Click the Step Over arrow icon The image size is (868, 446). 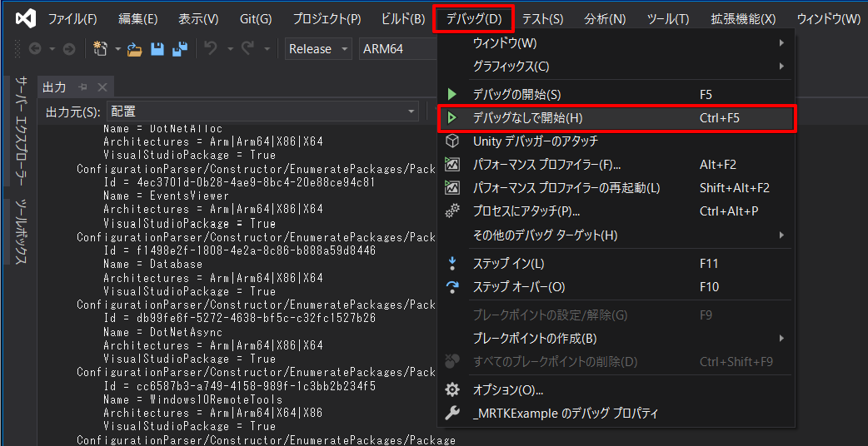pos(452,287)
